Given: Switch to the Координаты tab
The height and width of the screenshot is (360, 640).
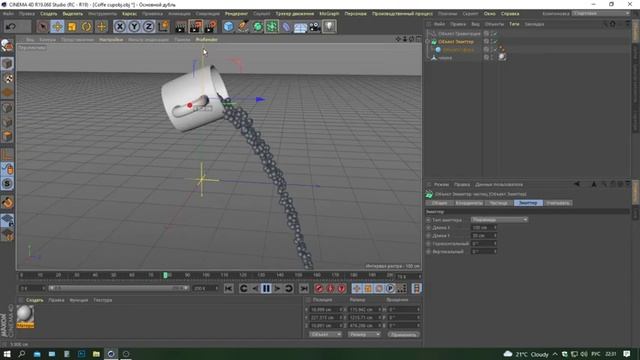Looking at the screenshot, I should pyautogui.click(x=469, y=203).
